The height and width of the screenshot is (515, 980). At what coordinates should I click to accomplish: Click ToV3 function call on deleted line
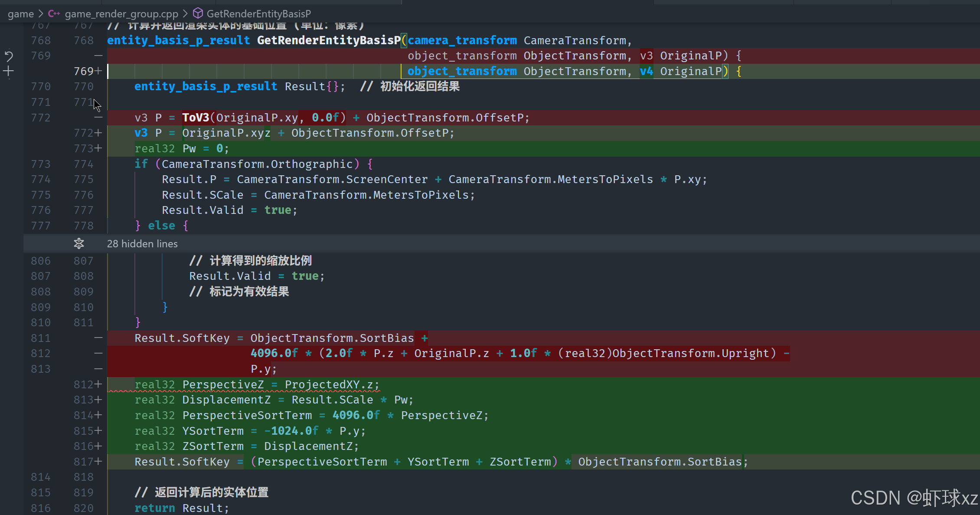(x=195, y=118)
